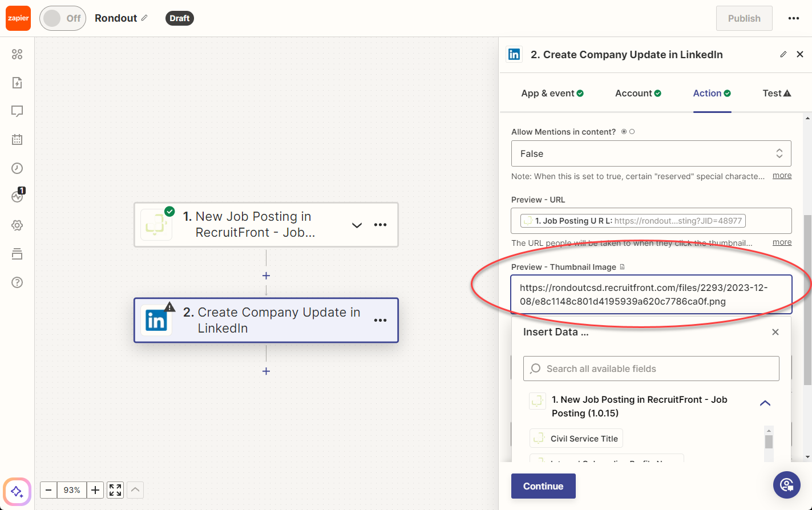This screenshot has height=510, width=812.
Task: Open the support chat bubble
Action: [787, 485]
